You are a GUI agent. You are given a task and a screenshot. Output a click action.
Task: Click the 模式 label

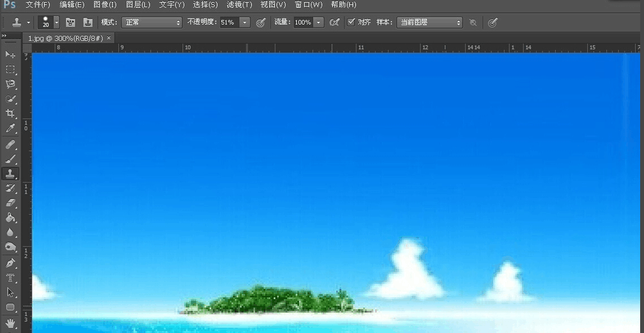click(x=109, y=22)
